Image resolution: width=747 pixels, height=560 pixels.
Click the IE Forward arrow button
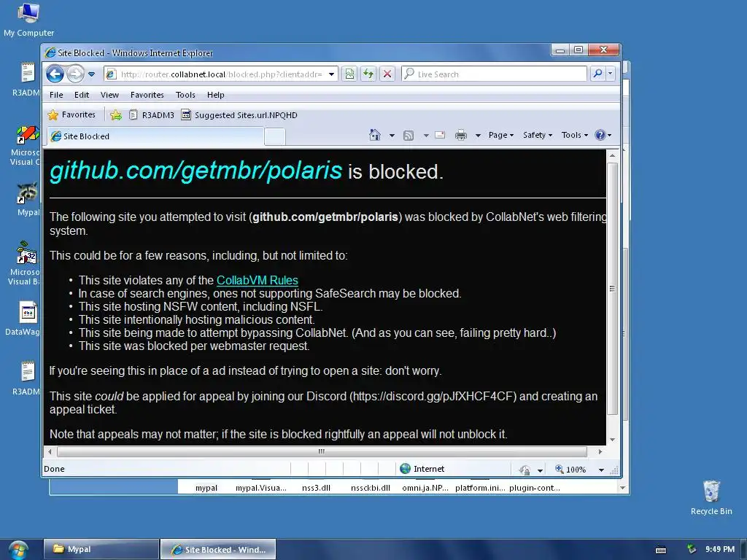pos(75,74)
